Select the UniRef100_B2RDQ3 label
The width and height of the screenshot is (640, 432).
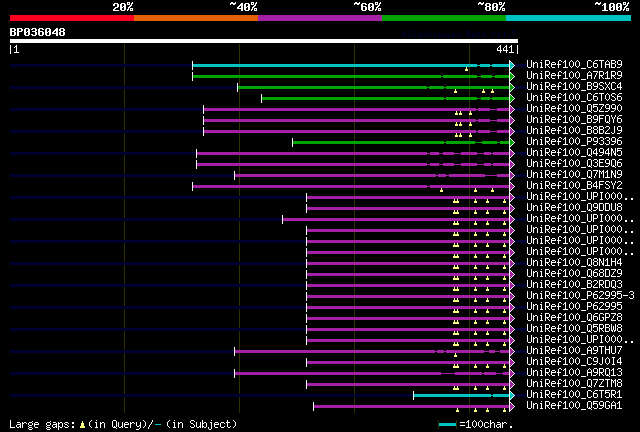[574, 284]
